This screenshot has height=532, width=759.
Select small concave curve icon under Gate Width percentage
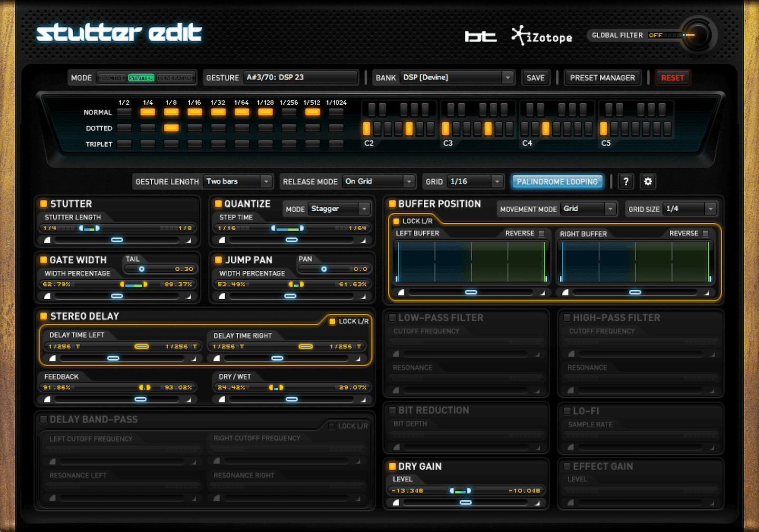click(189, 297)
